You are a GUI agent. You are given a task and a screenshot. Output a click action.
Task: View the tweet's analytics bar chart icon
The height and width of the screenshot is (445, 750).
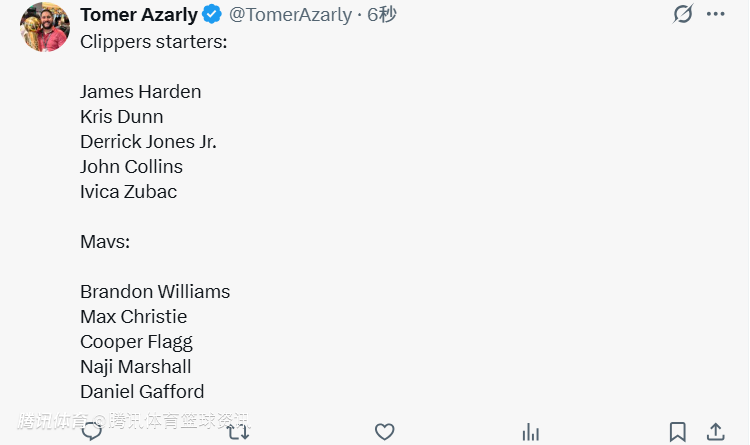pos(531,432)
